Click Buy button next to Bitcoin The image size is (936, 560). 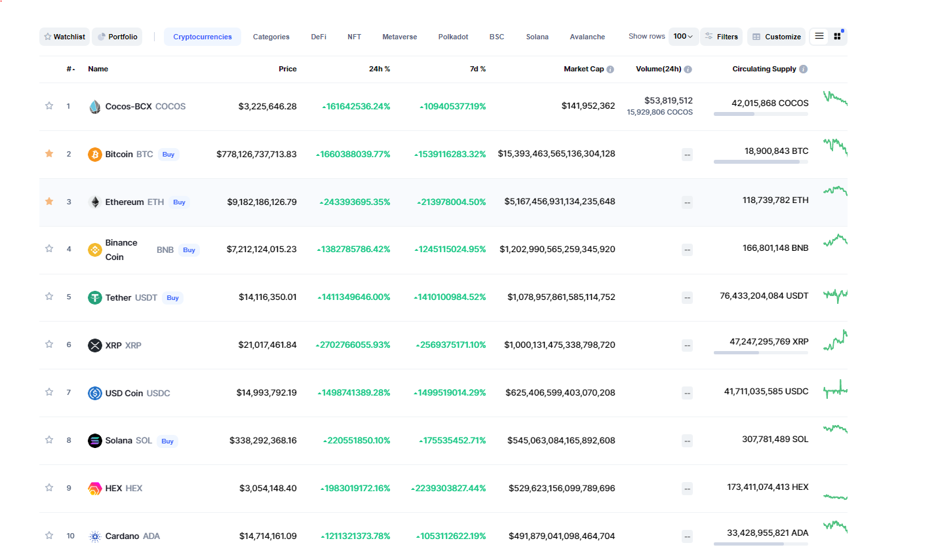(168, 155)
